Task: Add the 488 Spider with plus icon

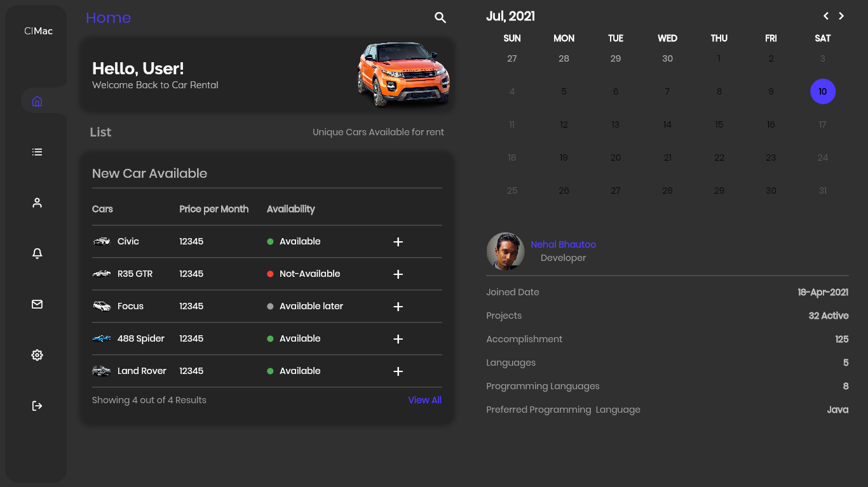Action: point(398,339)
